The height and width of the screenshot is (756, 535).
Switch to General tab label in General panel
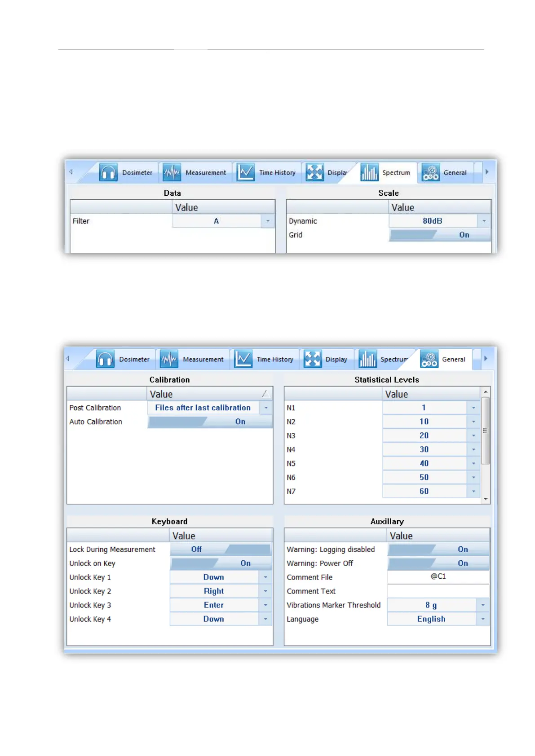(x=454, y=359)
